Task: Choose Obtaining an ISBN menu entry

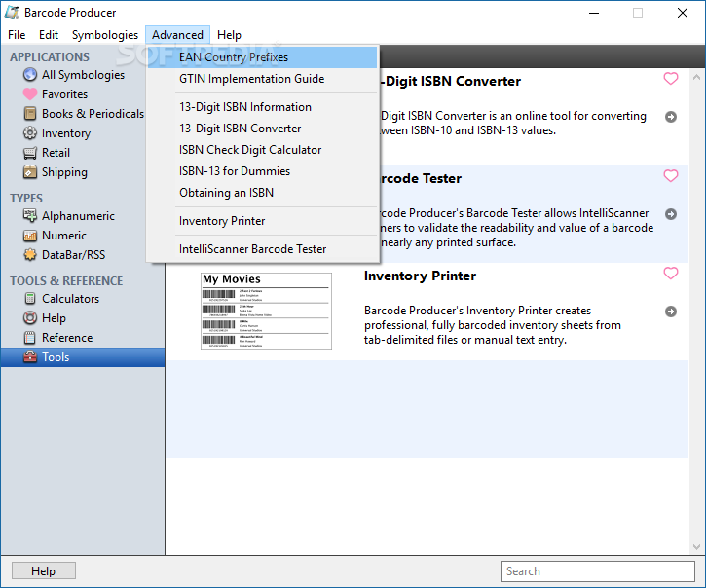Action: [263, 192]
